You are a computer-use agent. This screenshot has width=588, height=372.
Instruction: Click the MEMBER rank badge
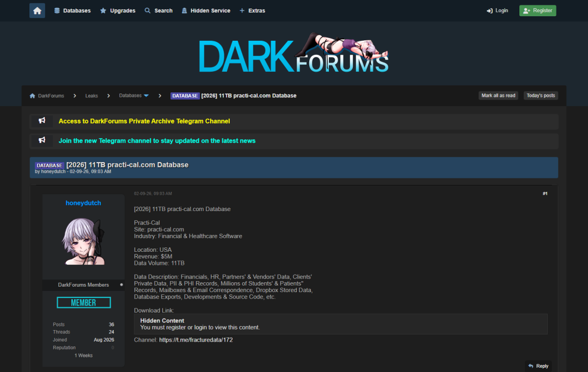tap(84, 302)
